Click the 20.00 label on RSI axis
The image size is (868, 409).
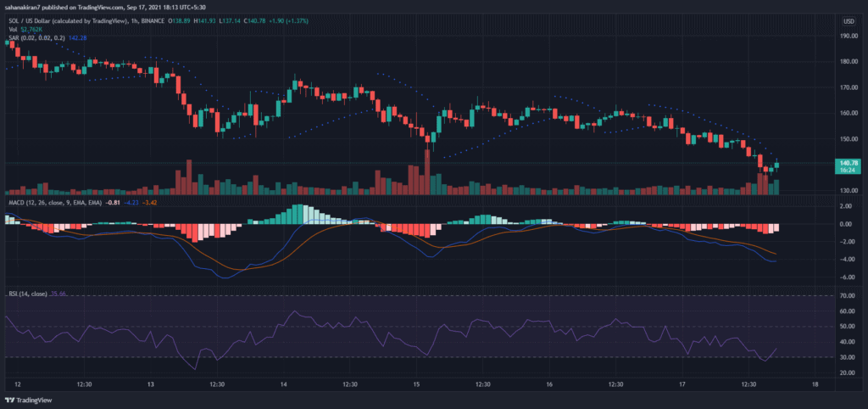[848, 373]
